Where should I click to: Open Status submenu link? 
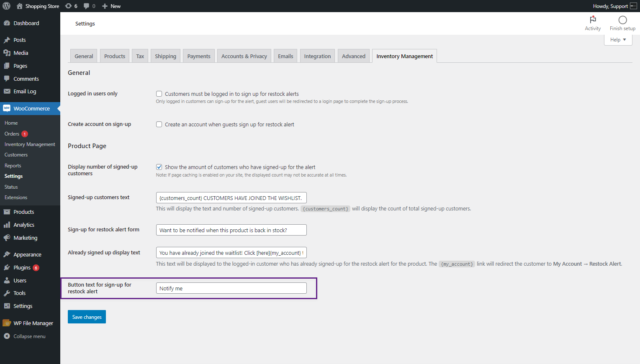coord(11,187)
